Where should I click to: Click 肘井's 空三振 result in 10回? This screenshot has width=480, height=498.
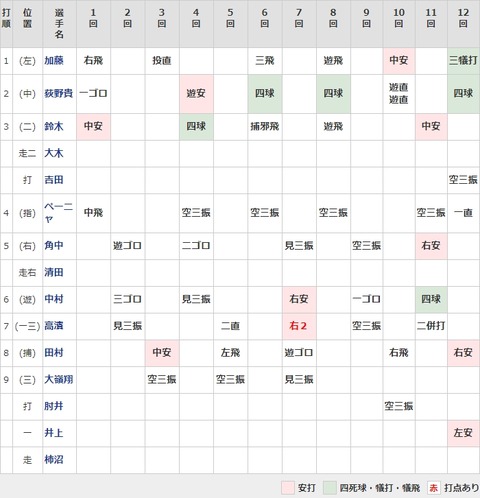(x=399, y=406)
